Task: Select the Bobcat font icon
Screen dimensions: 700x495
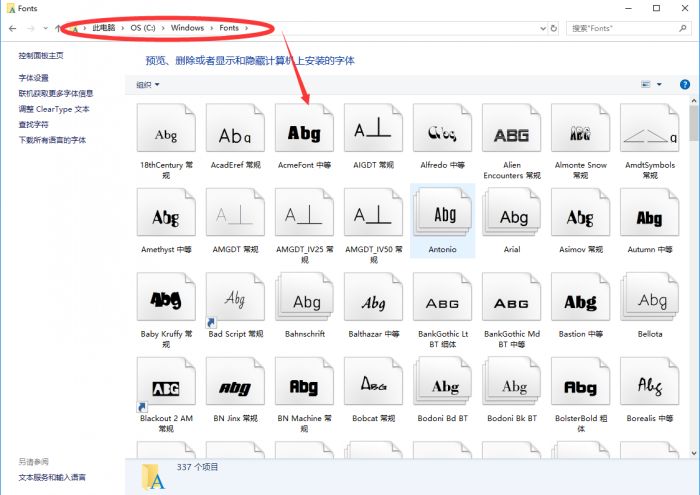Action: pos(374,381)
